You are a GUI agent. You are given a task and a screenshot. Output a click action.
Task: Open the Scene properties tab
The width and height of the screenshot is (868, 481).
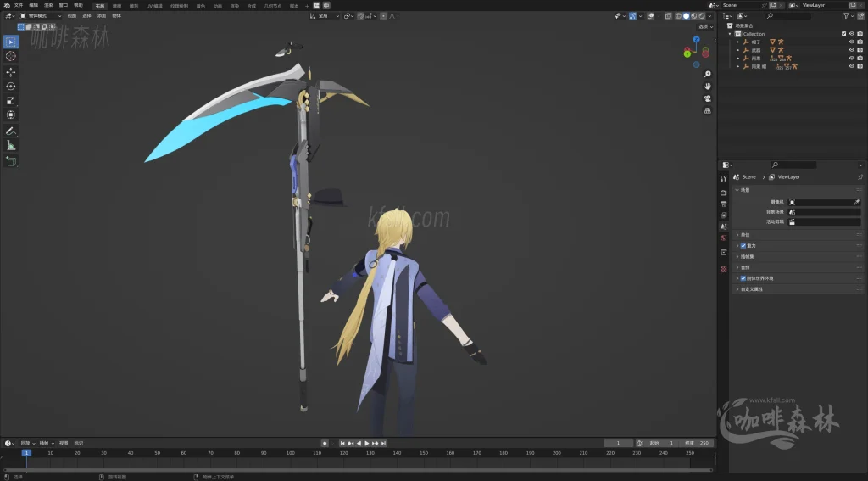pos(724,227)
